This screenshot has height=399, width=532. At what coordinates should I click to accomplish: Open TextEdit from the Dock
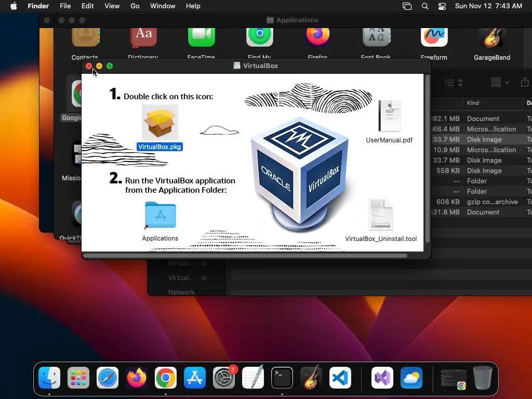pos(253,377)
